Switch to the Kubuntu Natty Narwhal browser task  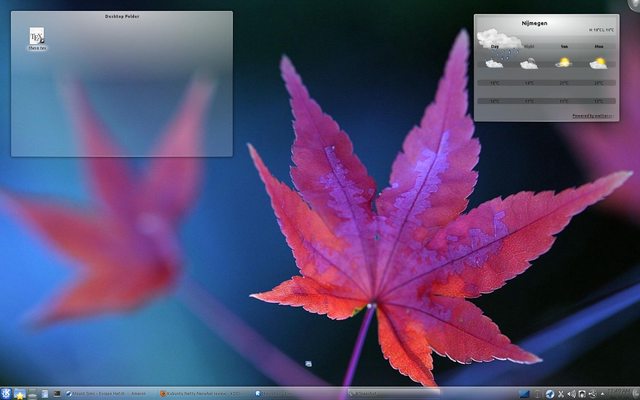tap(205, 394)
